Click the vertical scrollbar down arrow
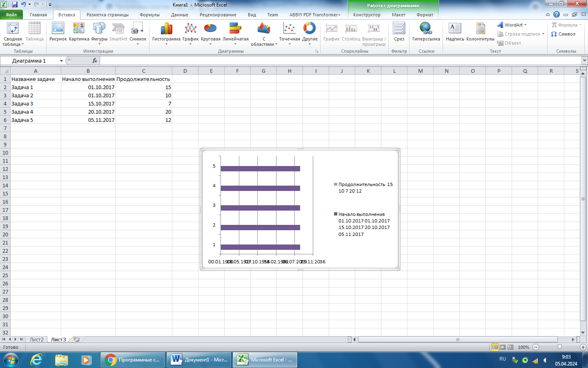 [583, 332]
